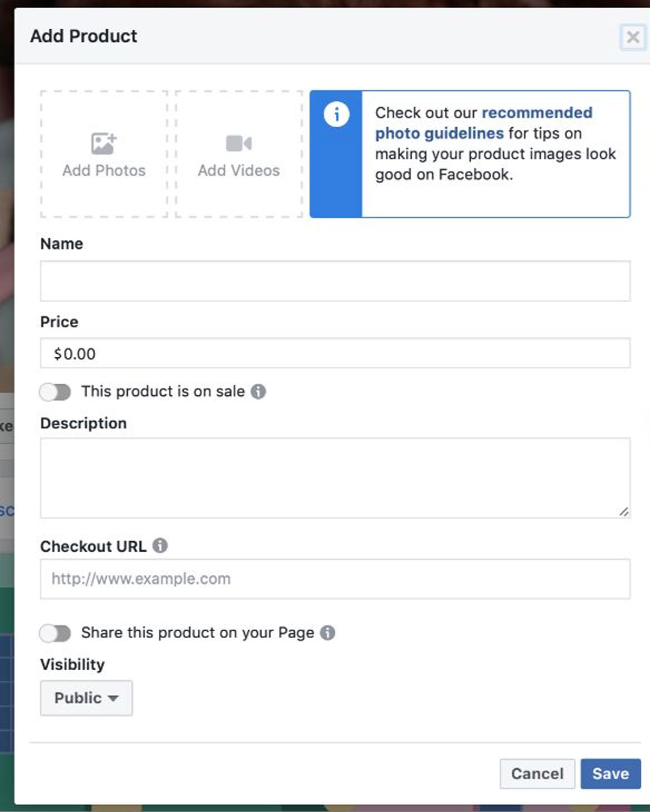Open recommended photo guidelines link

484,123
